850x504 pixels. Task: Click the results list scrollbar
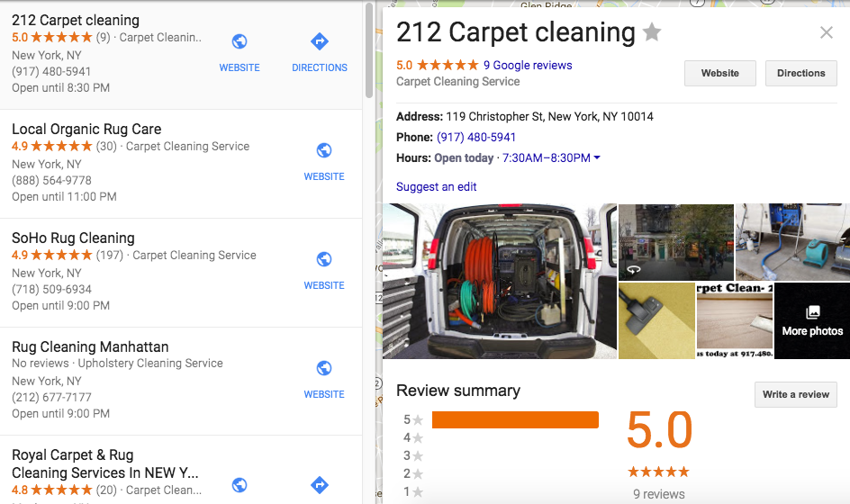[x=369, y=49]
